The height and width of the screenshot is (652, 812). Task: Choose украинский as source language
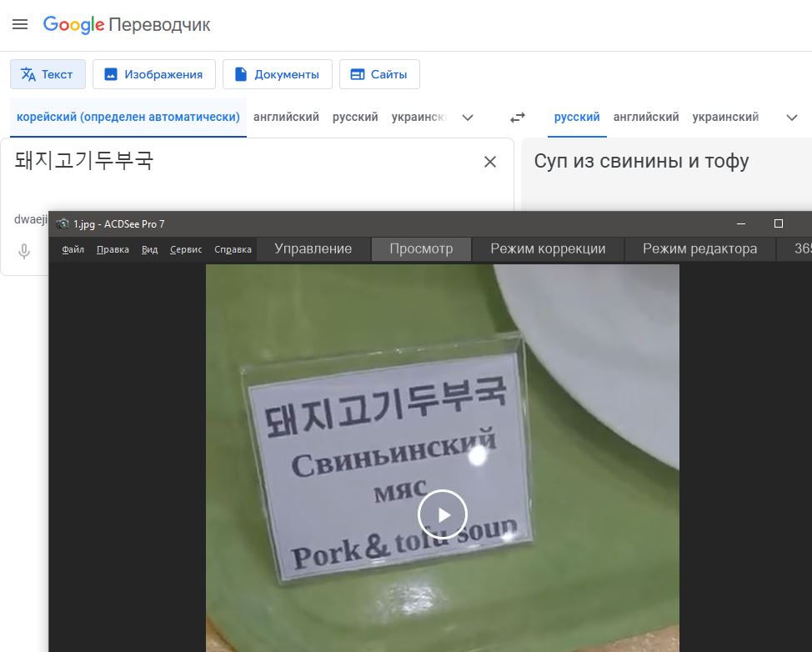[419, 117]
